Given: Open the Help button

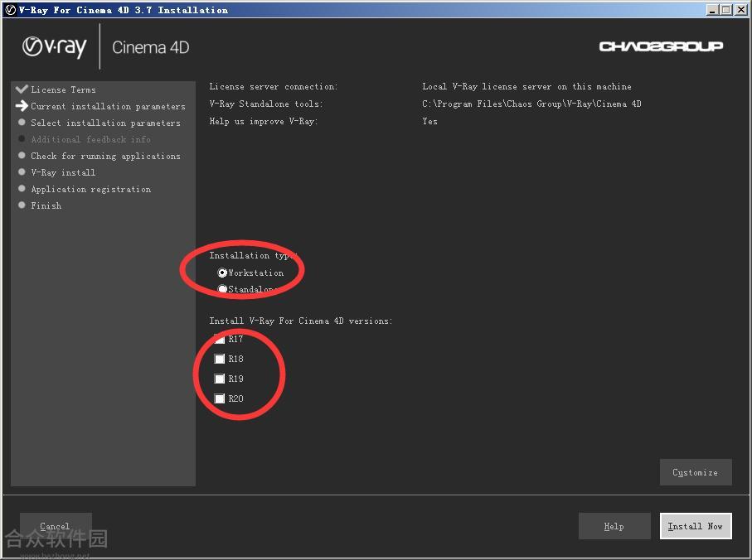Looking at the screenshot, I should [614, 526].
